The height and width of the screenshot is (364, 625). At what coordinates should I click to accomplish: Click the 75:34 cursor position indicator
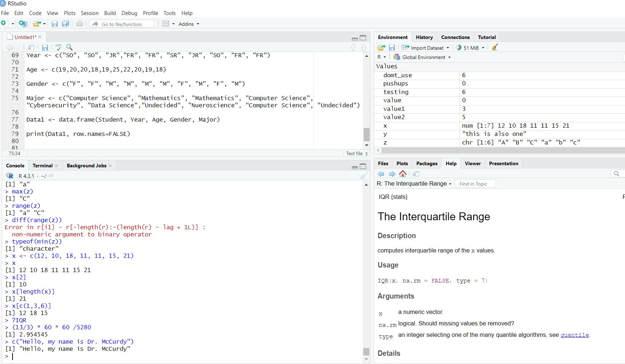tap(14, 153)
